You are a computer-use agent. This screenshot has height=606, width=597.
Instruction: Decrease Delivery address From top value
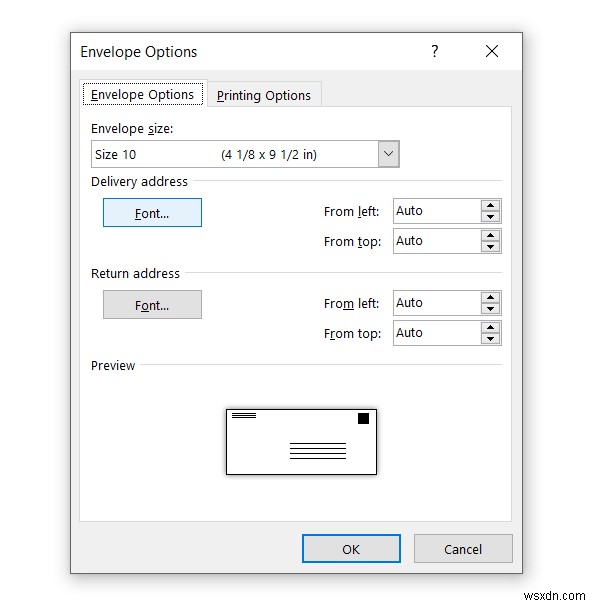tap(491, 247)
